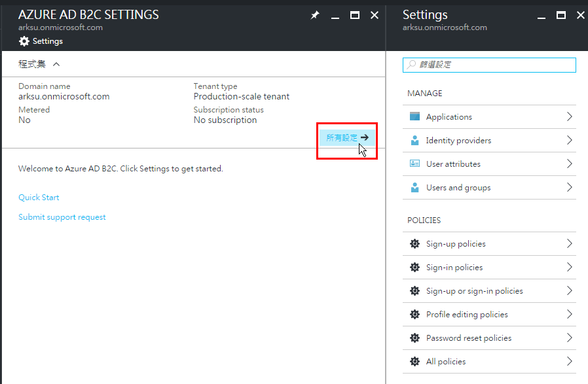588x384 pixels.
Task: Click the POLICIES section header
Action: click(424, 220)
